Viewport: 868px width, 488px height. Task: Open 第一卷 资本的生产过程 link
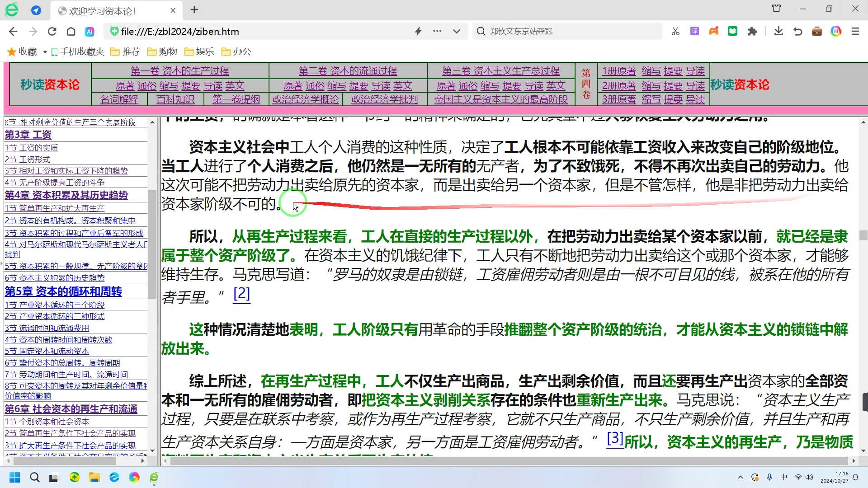point(180,71)
